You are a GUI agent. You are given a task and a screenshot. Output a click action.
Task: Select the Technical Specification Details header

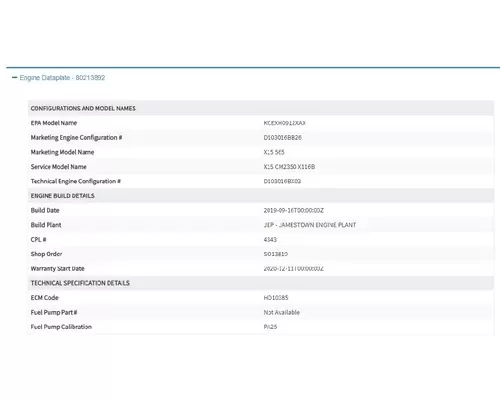coord(80,283)
